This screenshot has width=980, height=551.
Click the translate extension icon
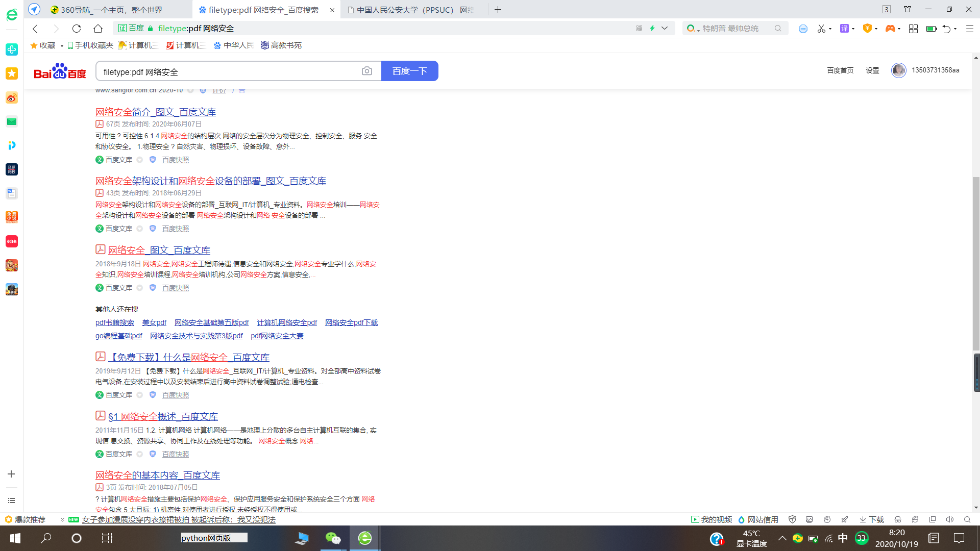(x=844, y=29)
